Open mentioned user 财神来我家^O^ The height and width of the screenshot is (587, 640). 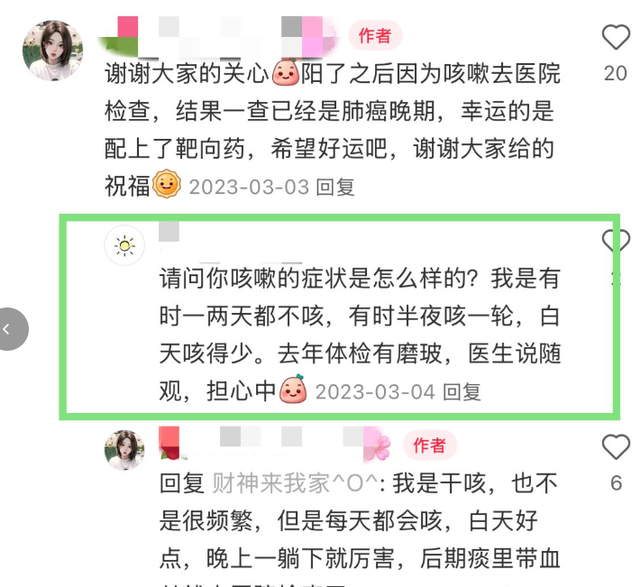pos(296,483)
